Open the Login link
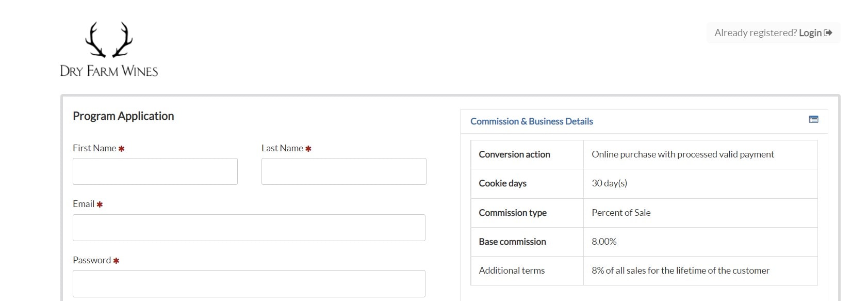868x301 pixels. [810, 33]
